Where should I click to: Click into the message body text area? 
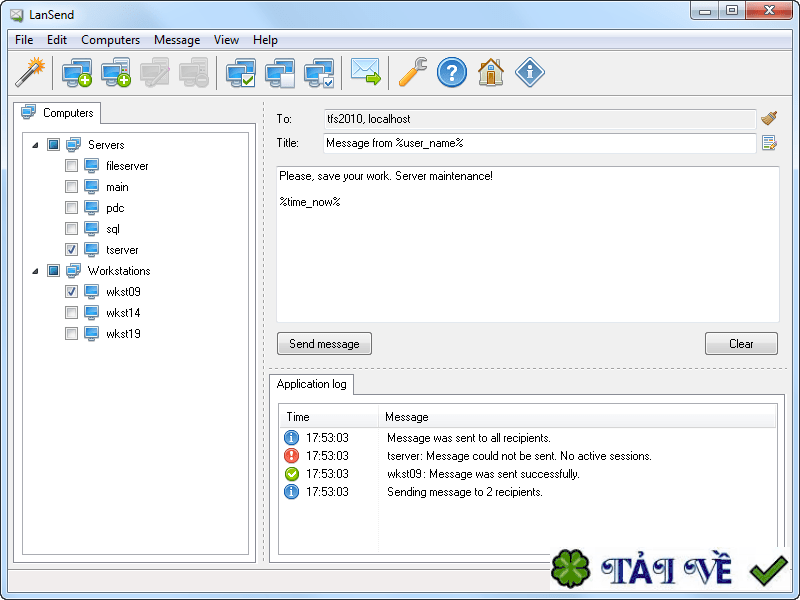pos(528,244)
